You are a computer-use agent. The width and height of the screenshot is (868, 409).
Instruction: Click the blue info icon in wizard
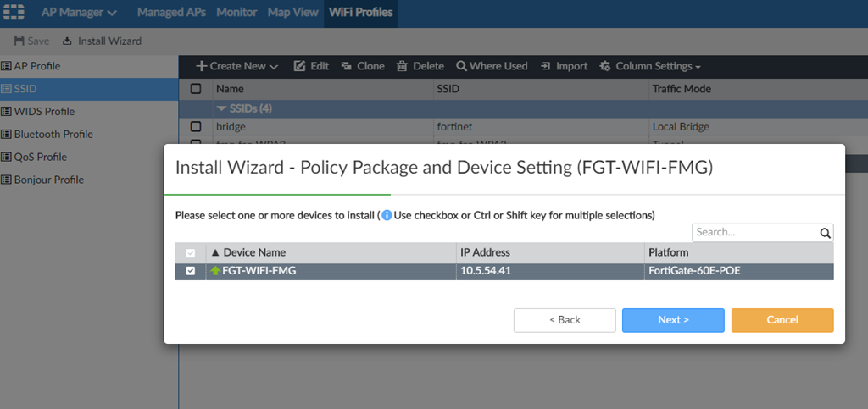(x=387, y=215)
